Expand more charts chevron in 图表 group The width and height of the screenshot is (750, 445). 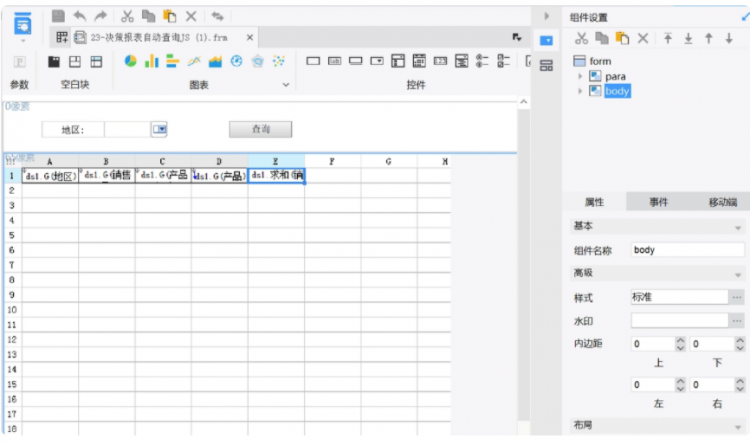(x=286, y=85)
